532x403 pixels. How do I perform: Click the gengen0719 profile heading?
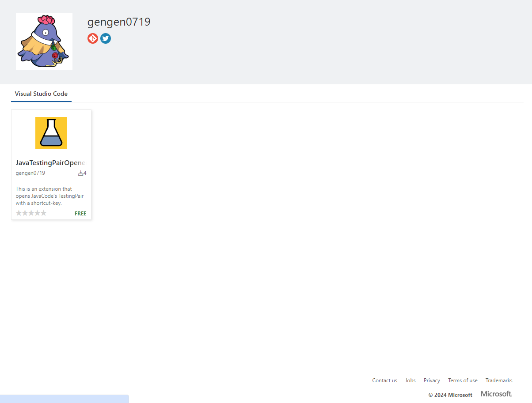pos(119,22)
